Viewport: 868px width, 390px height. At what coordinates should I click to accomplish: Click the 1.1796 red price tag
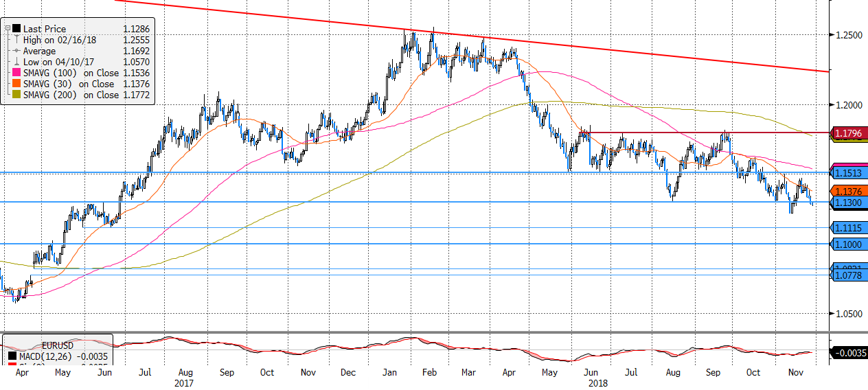tap(849, 132)
